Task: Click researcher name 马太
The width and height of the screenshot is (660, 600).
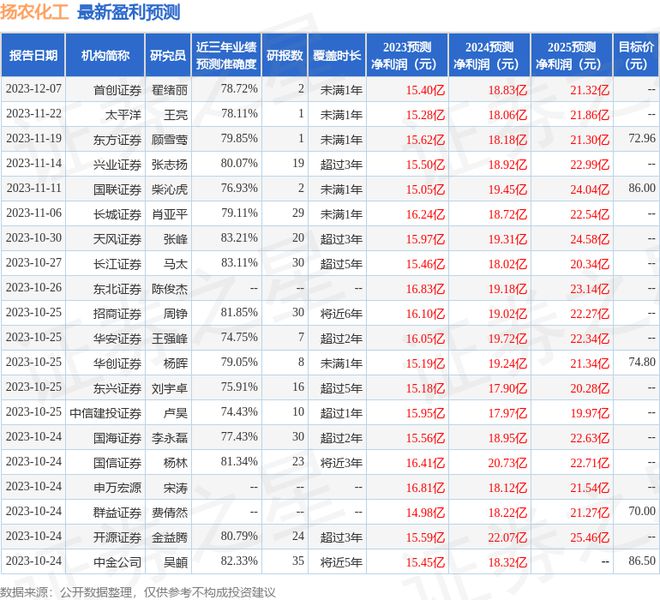Action: click(x=176, y=264)
